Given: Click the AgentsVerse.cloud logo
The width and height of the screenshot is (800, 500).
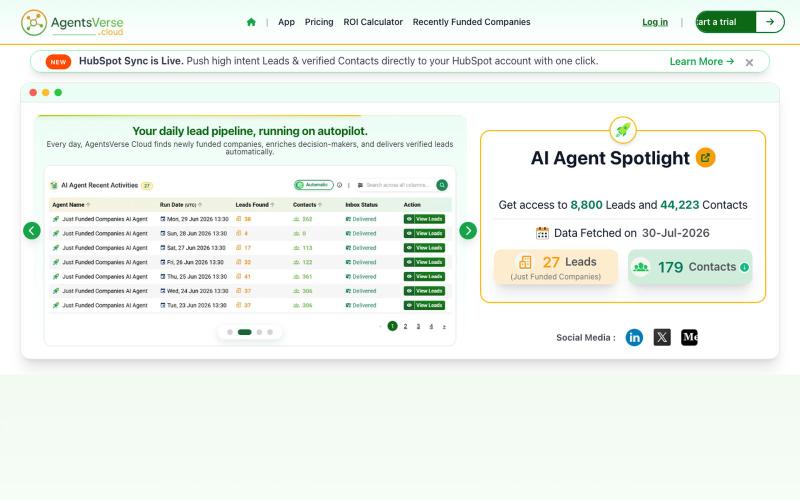Looking at the screenshot, I should coord(72,23).
